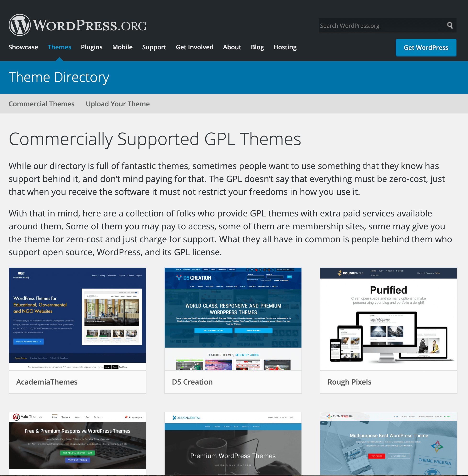Image resolution: width=468 pixels, height=476 pixels.
Task: Click the Plugins navigation item
Action: point(92,47)
